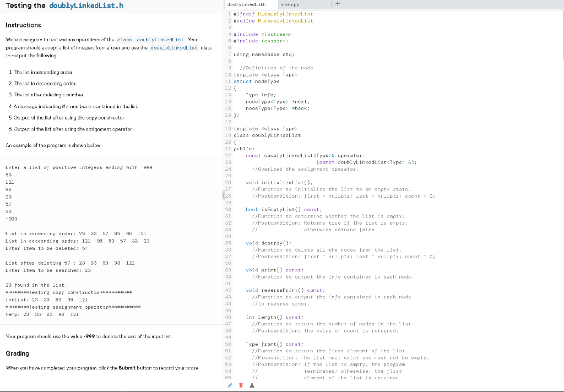564x392 pixels.
Task: Click the Grading heading
Action: (x=17, y=353)
